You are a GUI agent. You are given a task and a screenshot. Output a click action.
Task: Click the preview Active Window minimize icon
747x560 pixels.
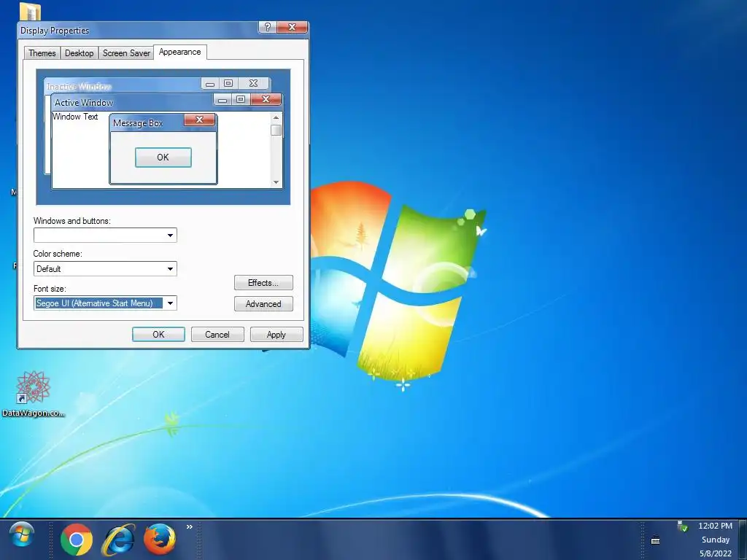(222, 99)
